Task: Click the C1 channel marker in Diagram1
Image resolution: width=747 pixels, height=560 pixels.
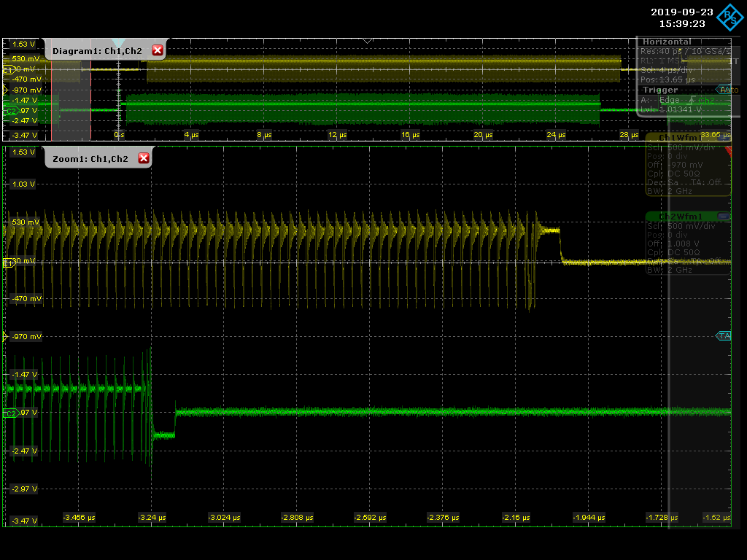Action: 9,70
